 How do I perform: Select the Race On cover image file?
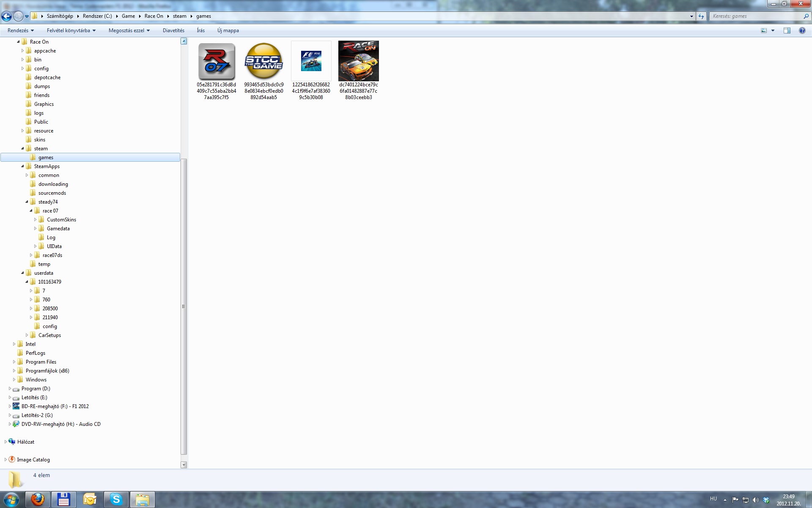(x=359, y=71)
